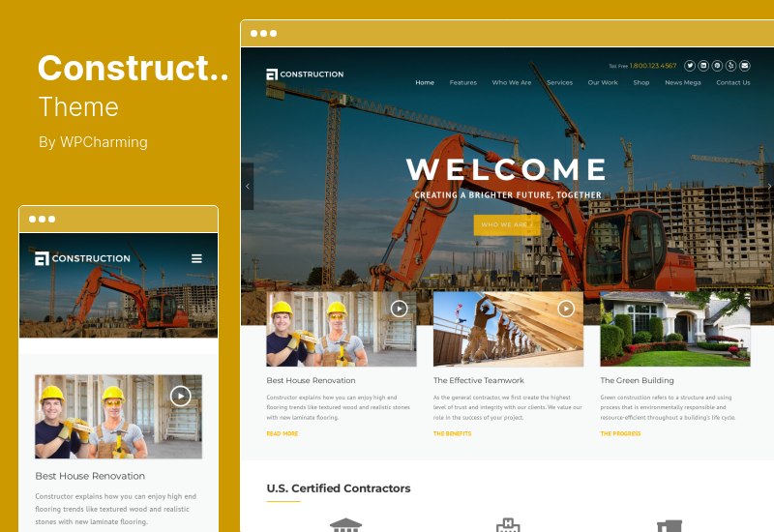Open the LinkedIn social icon
The image size is (774, 532).
(x=703, y=66)
